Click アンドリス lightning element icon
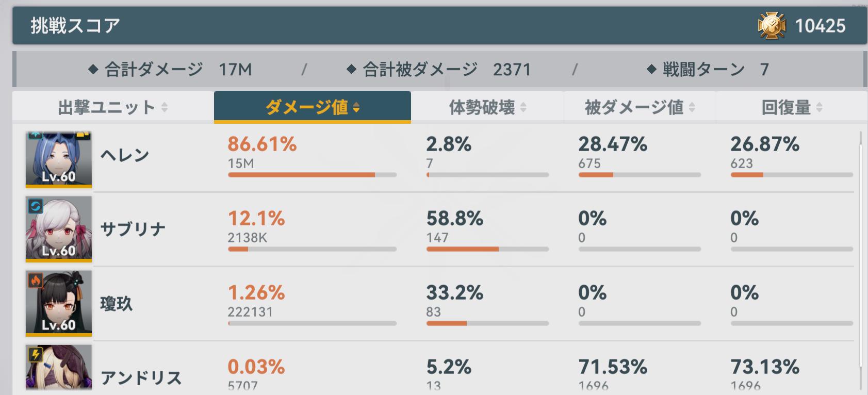The image size is (868, 395). click(x=35, y=355)
